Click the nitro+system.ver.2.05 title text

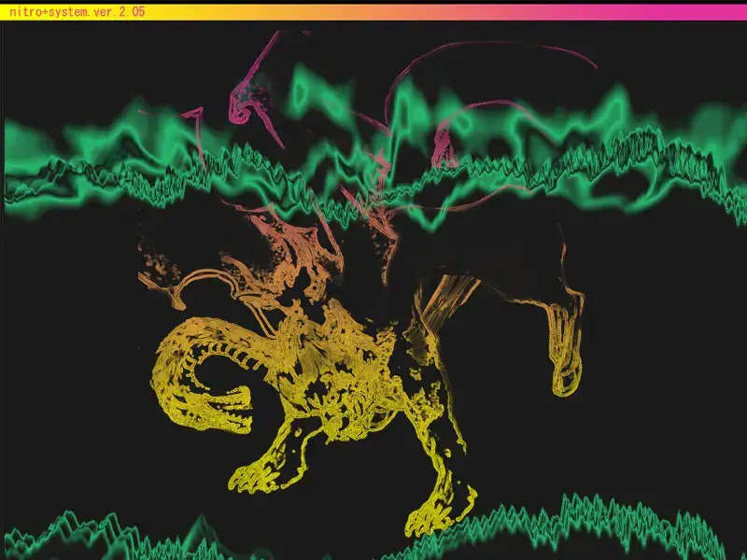click(x=73, y=11)
